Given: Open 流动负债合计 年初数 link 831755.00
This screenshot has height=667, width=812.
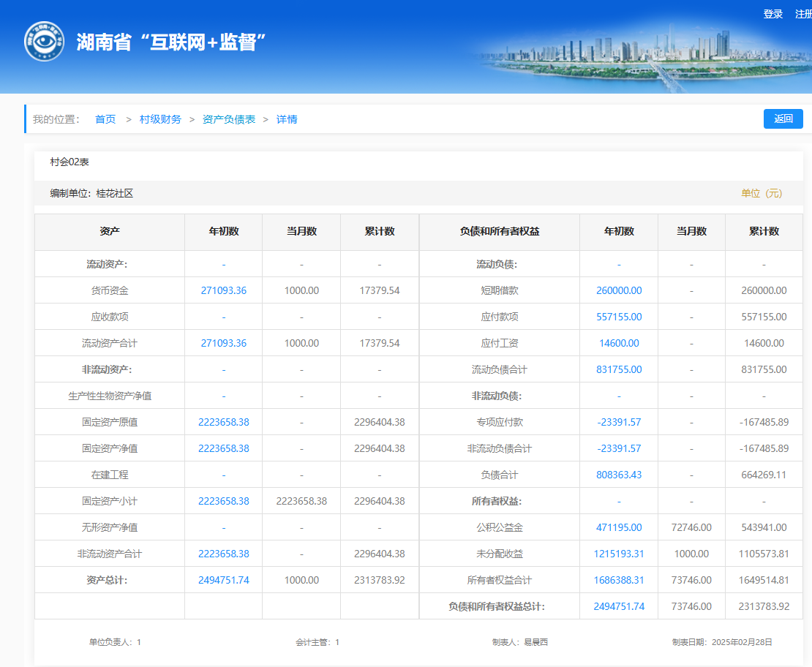Looking at the screenshot, I should (619, 369).
